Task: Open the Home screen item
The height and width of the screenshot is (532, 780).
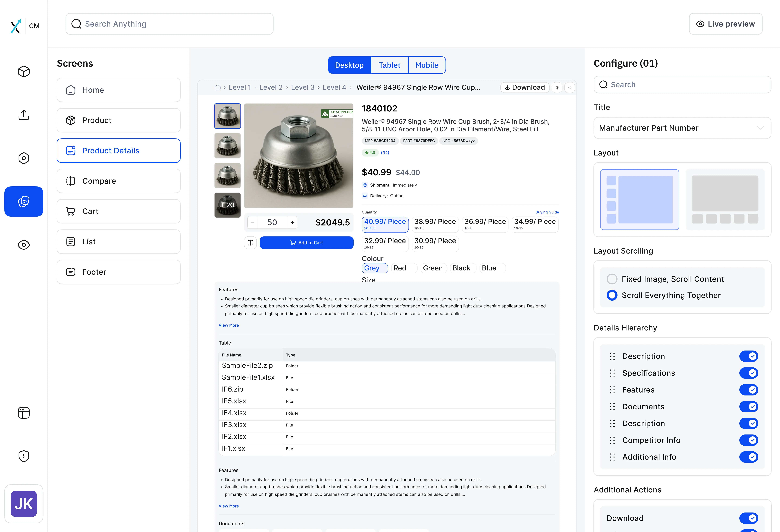Action: pos(118,90)
